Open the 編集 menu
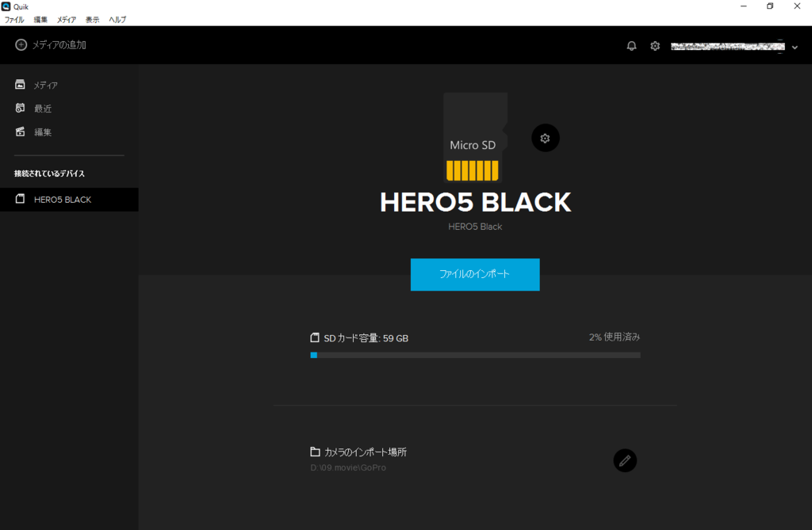 (40, 19)
